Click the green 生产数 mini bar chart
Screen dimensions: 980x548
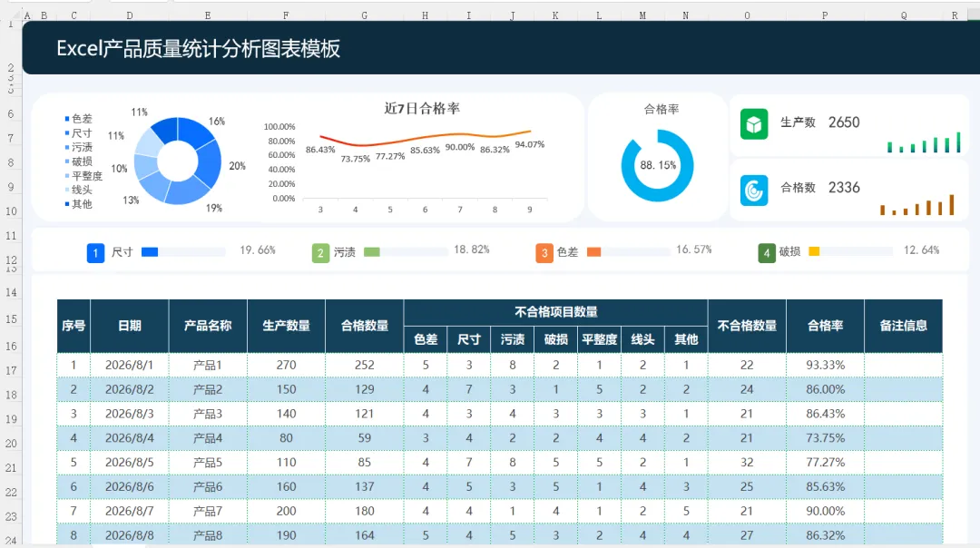pos(924,142)
